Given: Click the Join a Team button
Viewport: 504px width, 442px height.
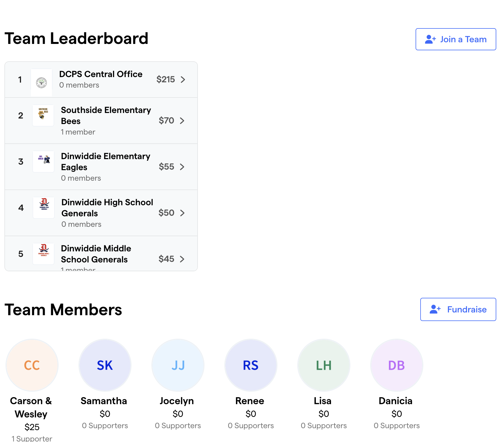Looking at the screenshot, I should tap(456, 39).
